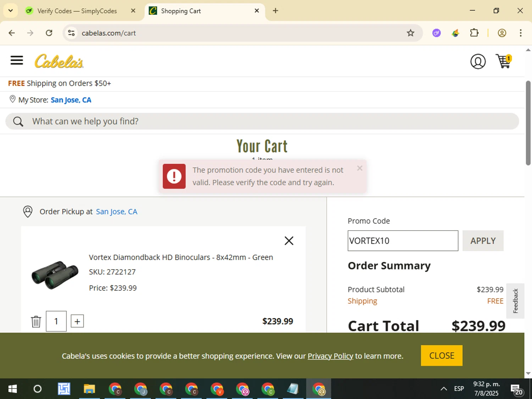Open the Chrome profile icon
Screen dimensions: 532x399
(x=501, y=33)
